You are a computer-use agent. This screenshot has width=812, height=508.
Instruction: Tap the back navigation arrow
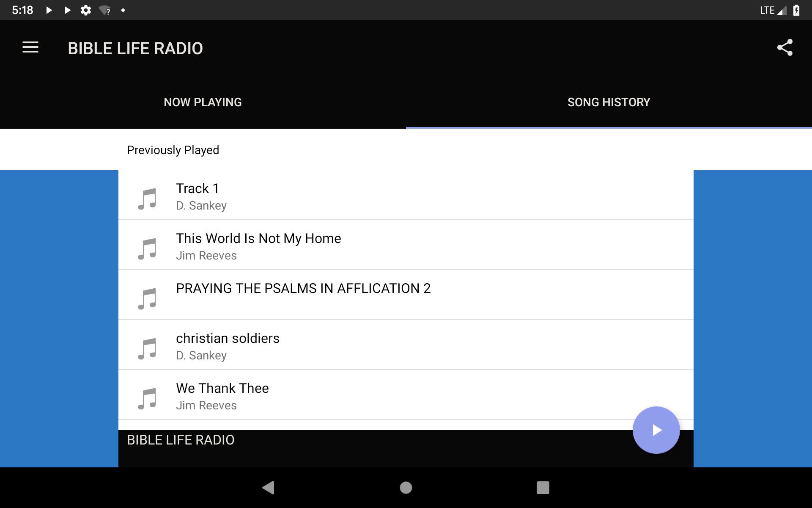tap(268, 487)
